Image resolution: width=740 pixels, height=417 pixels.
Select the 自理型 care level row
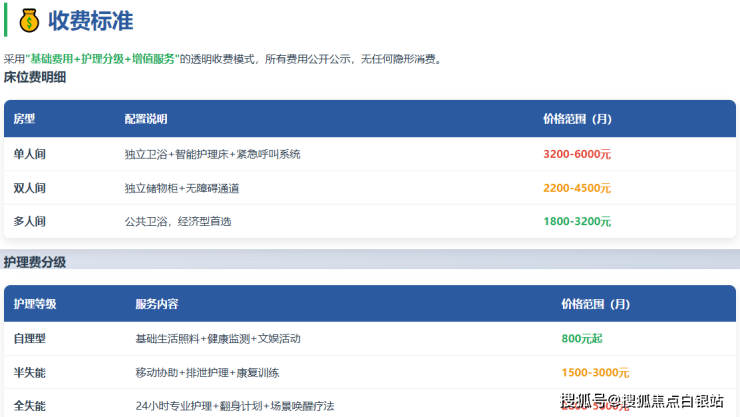[x=30, y=339]
